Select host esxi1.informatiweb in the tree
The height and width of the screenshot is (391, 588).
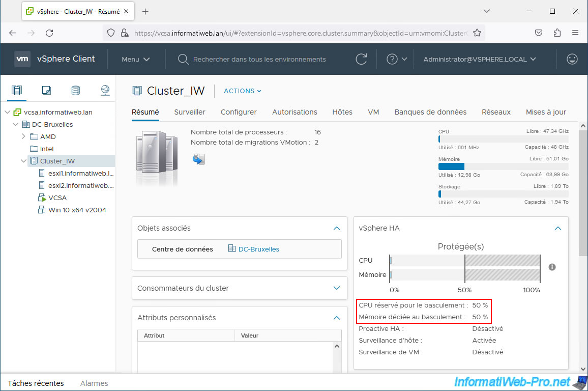tap(81, 174)
